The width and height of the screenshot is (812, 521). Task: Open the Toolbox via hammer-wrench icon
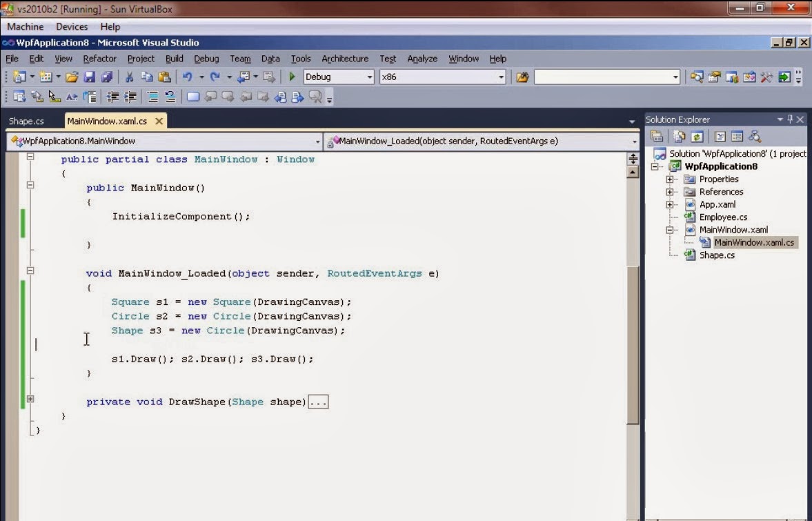pyautogui.click(x=766, y=77)
